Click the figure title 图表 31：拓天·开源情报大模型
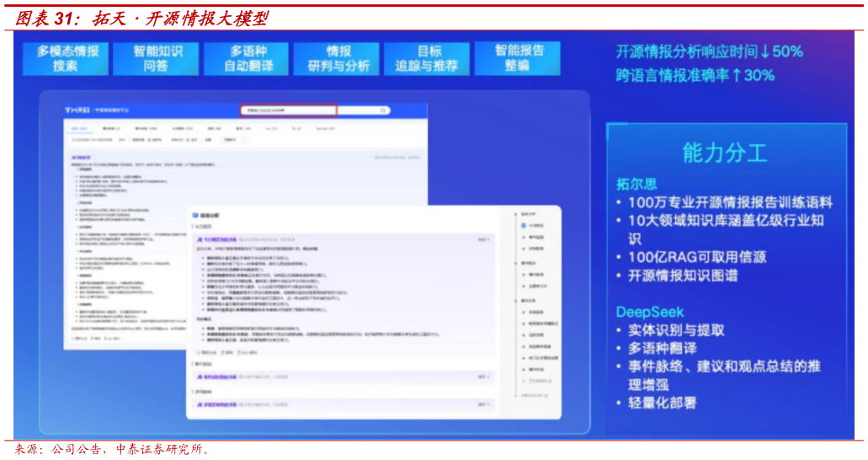This screenshot has height=460, width=868. tap(141, 19)
